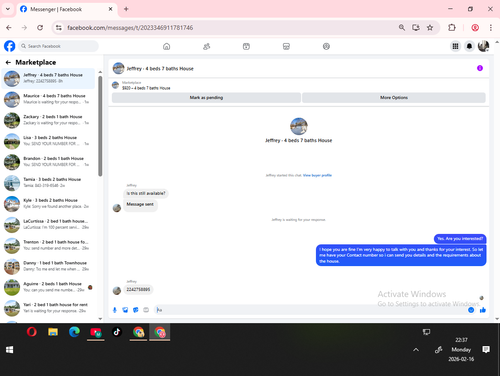Choose a sticker icon in composer
Screen dimensions: 500x376
136,310
